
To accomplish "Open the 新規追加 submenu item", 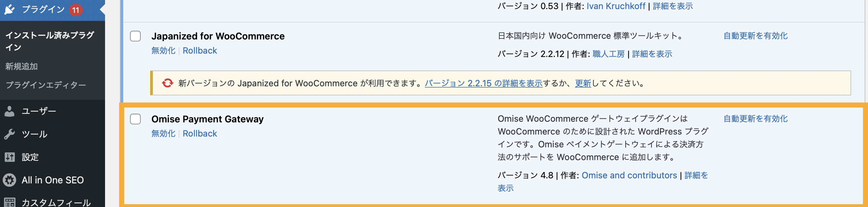I will pyautogui.click(x=22, y=66).
